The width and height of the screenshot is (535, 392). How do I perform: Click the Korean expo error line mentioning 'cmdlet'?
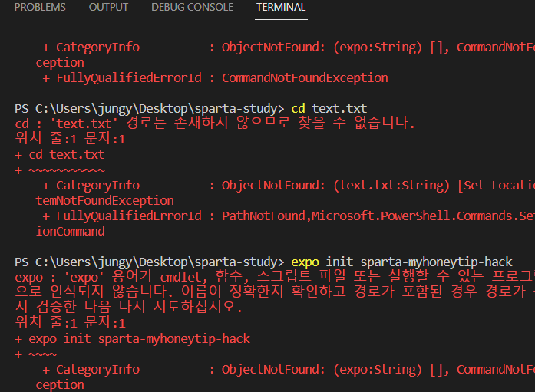(275, 277)
